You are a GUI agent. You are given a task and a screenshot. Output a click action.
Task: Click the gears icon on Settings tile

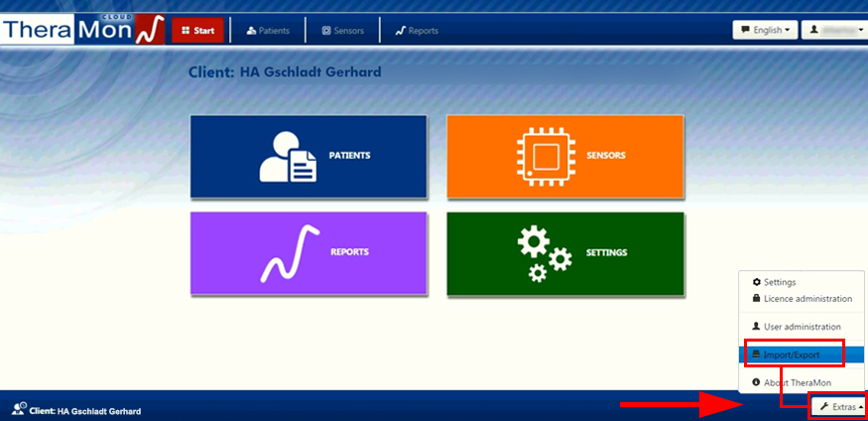544,254
